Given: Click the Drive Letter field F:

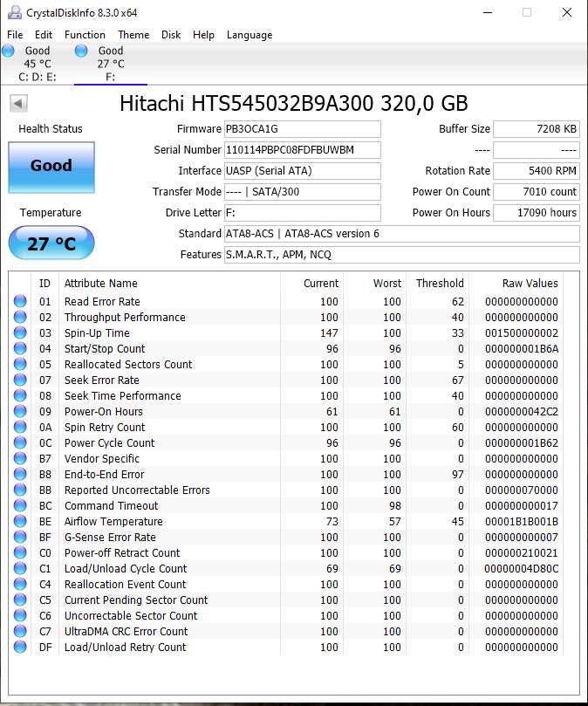Looking at the screenshot, I should point(303,213).
